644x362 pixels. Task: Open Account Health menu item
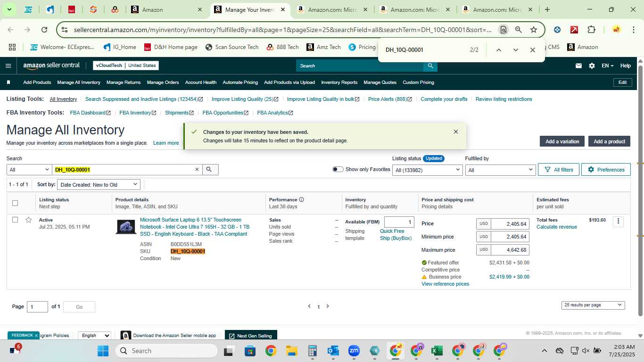[201, 82]
